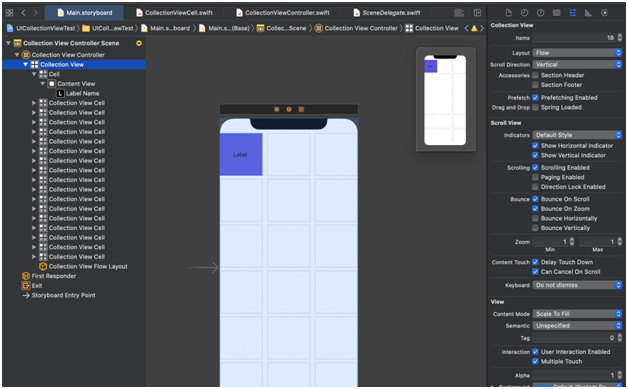
Task: Collapse the Collection View tree node
Action: point(26,64)
